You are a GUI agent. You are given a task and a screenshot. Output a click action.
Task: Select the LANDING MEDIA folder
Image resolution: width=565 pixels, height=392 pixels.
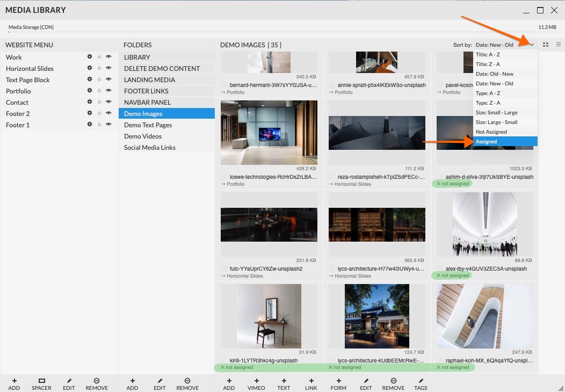pos(149,80)
